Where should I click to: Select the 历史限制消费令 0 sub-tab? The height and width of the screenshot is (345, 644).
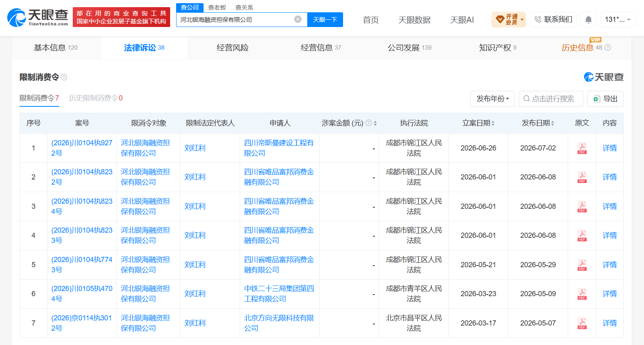point(96,98)
